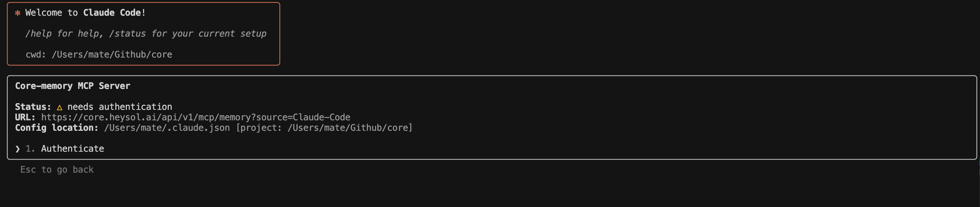
Task: Click the selection chevron beside Authenticate
Action: coord(18,149)
